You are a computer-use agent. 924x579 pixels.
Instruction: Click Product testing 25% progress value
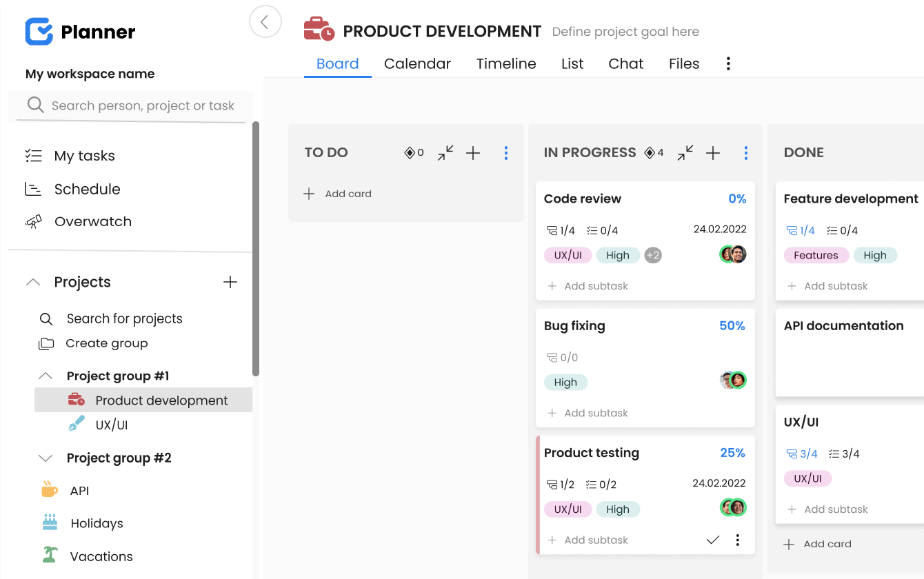pos(732,453)
